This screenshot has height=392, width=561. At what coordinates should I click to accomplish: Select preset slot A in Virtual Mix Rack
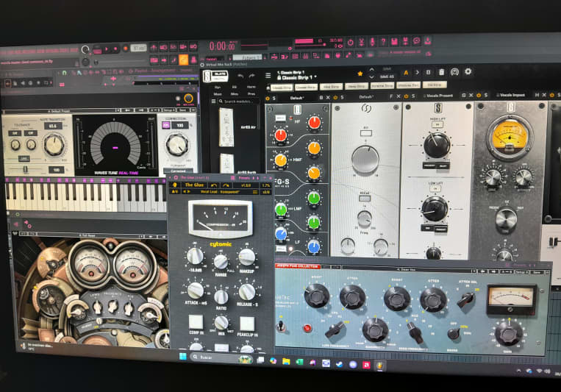click(x=406, y=73)
